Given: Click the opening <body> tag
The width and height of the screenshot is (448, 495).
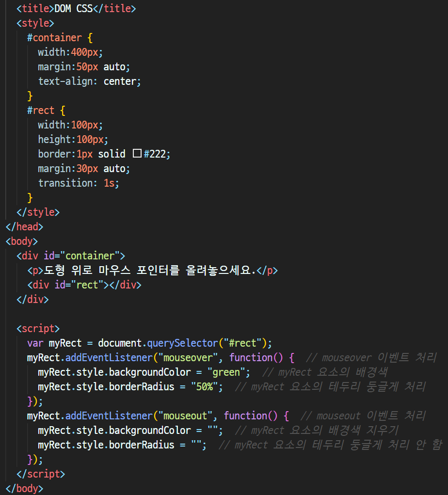Looking at the screenshot, I should click(x=22, y=241).
